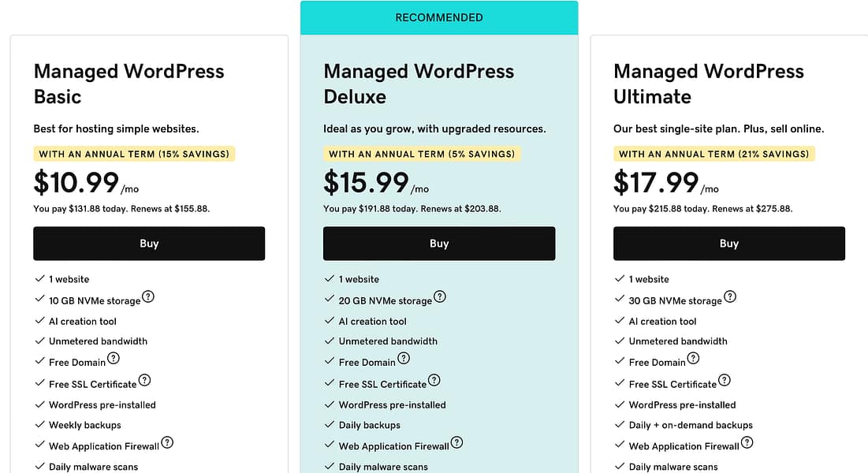Click the RECOMMENDED banner
The height and width of the screenshot is (473, 868).
(439, 17)
